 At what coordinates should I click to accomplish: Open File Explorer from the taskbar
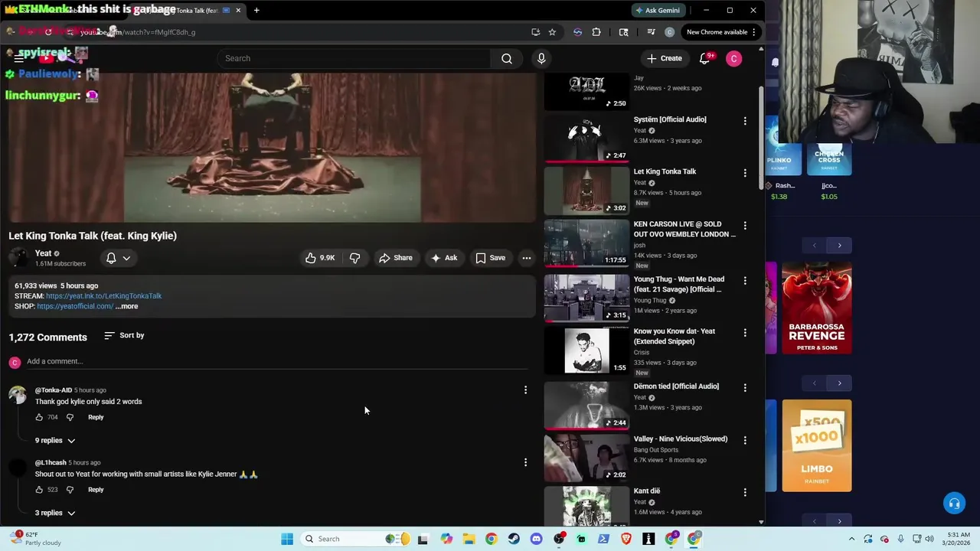pos(469,539)
